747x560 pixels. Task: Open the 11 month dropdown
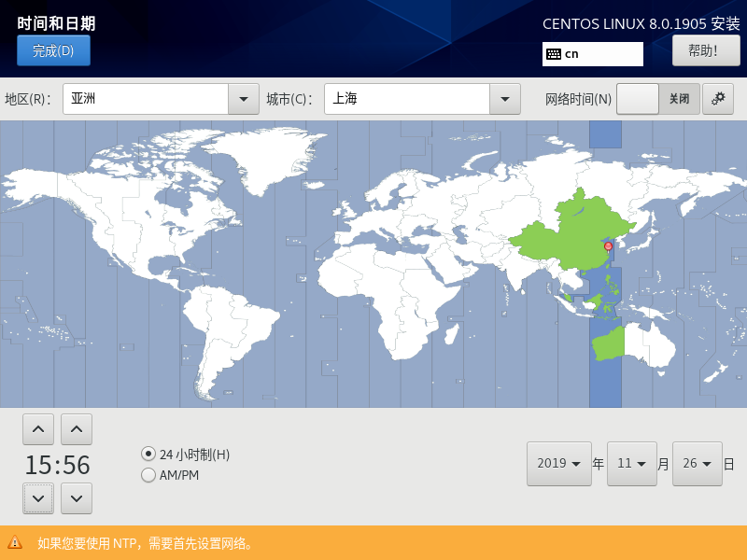click(x=632, y=463)
